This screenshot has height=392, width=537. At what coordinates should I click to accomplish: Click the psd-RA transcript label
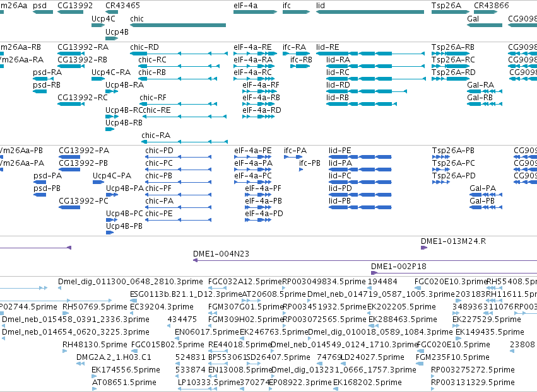tap(47, 72)
